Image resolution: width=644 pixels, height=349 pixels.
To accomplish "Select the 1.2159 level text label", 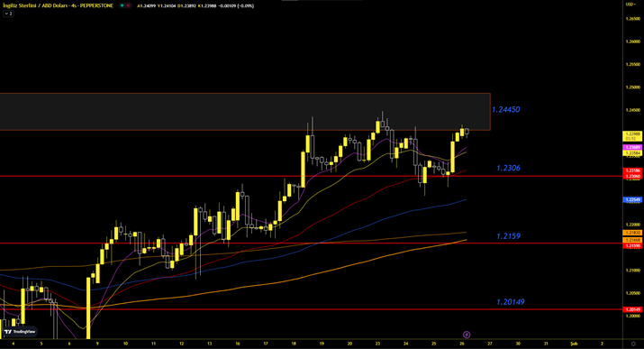I will coord(508,236).
